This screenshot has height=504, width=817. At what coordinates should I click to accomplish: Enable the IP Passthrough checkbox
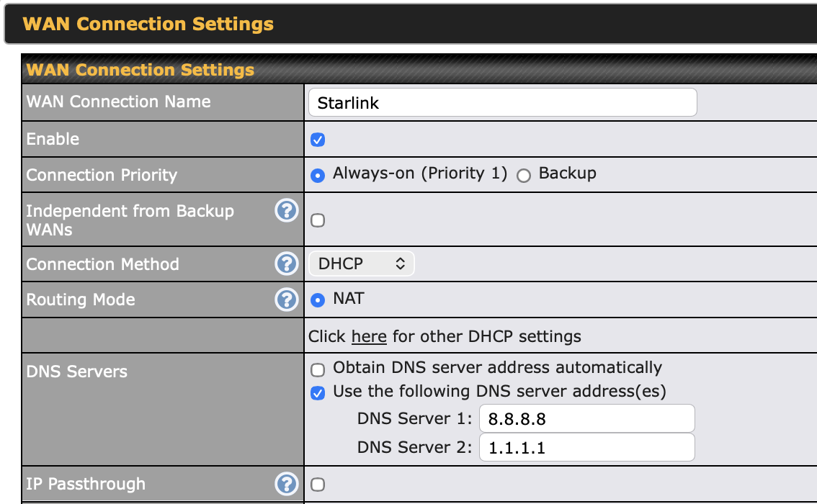(318, 485)
